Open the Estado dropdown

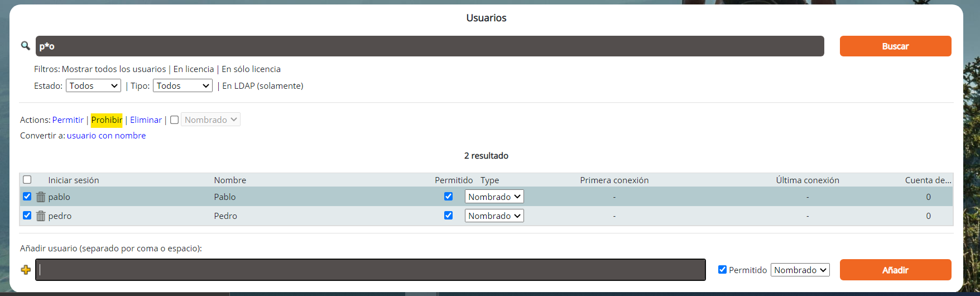(93, 86)
